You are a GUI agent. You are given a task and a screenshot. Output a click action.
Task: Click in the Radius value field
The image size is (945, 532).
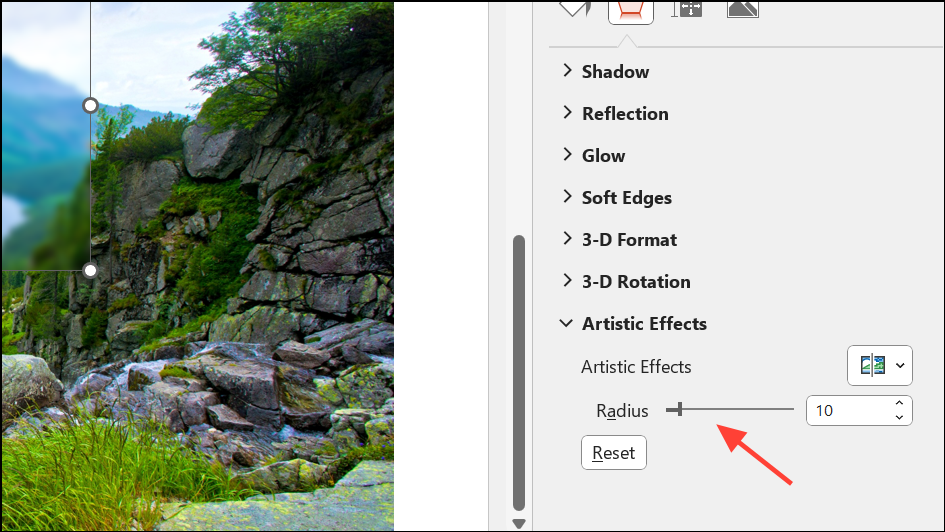point(849,410)
